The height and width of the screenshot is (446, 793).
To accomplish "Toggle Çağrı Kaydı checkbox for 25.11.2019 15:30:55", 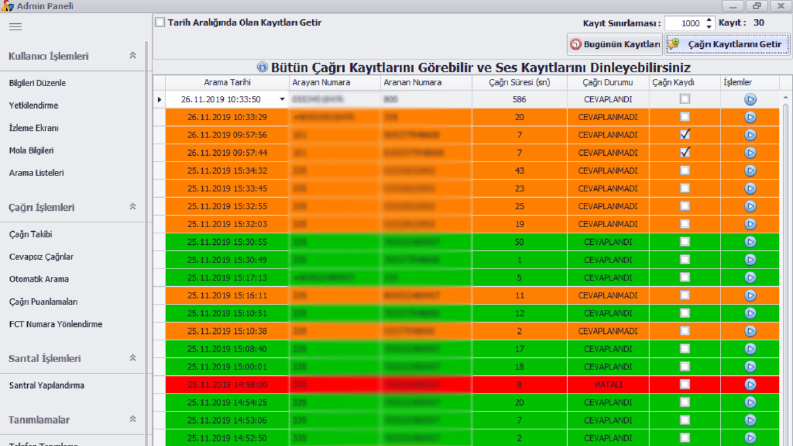I will pyautogui.click(x=685, y=242).
